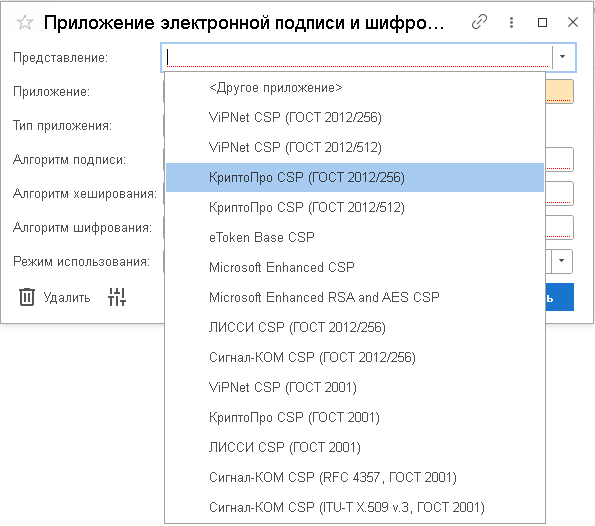The height and width of the screenshot is (526, 595).
Task: Add this form to favorites with the star
Action: (25, 23)
